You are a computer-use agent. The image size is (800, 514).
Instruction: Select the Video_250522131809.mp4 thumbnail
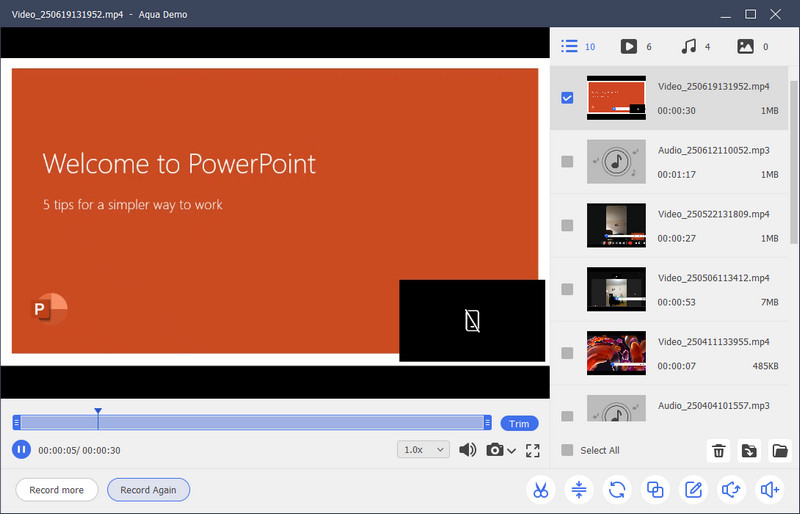[616, 225]
